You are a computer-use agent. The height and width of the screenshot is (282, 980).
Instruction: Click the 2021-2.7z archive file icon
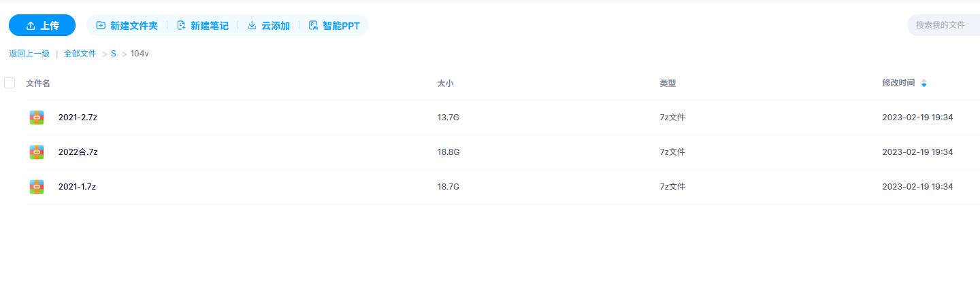[x=37, y=118]
